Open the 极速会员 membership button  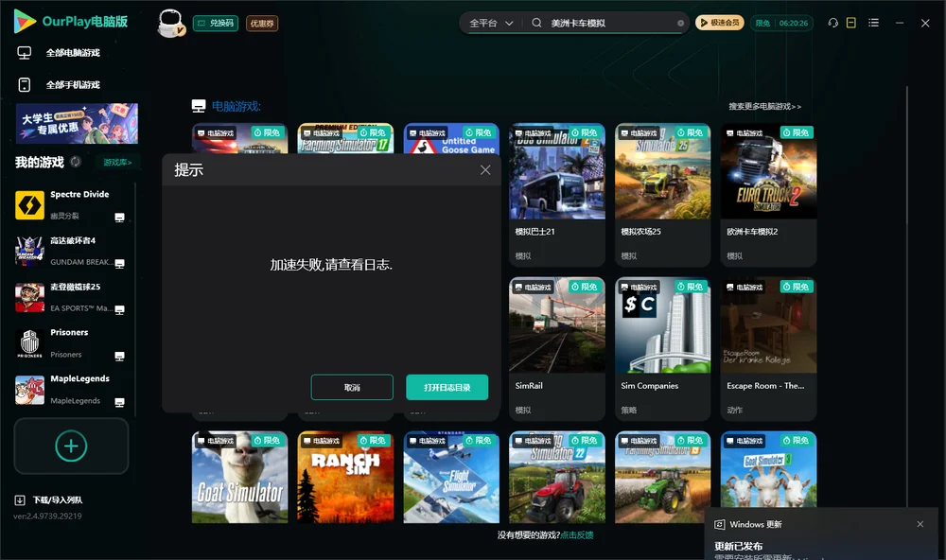720,23
